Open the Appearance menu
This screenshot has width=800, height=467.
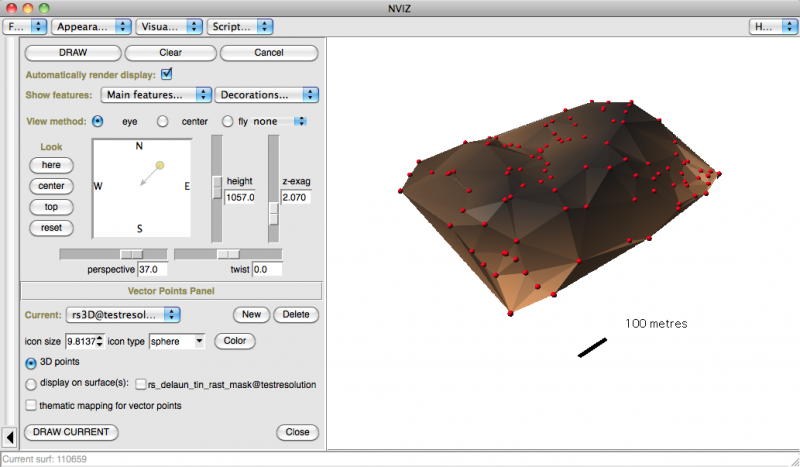coord(91,26)
